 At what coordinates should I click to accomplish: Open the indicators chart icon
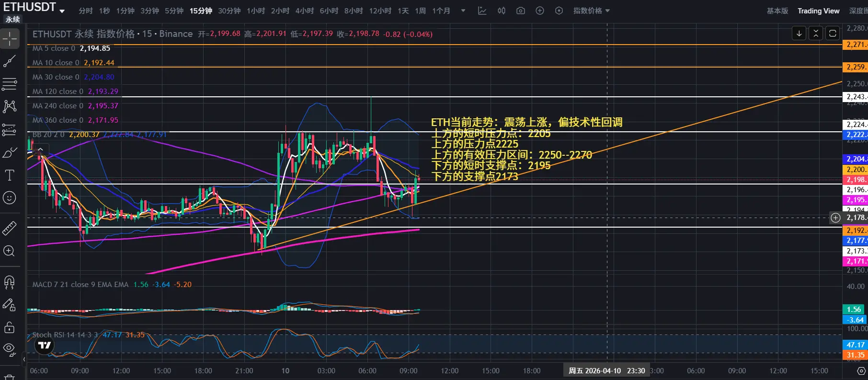482,11
